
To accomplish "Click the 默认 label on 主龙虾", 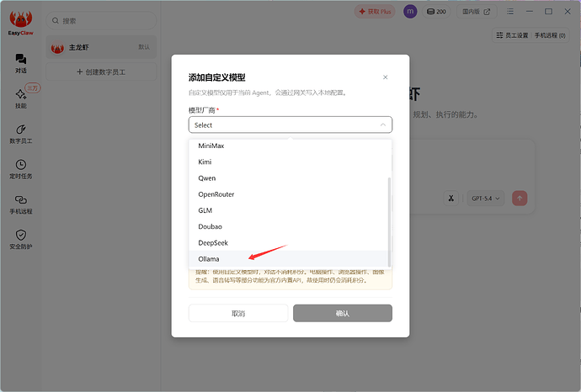I will [x=144, y=47].
